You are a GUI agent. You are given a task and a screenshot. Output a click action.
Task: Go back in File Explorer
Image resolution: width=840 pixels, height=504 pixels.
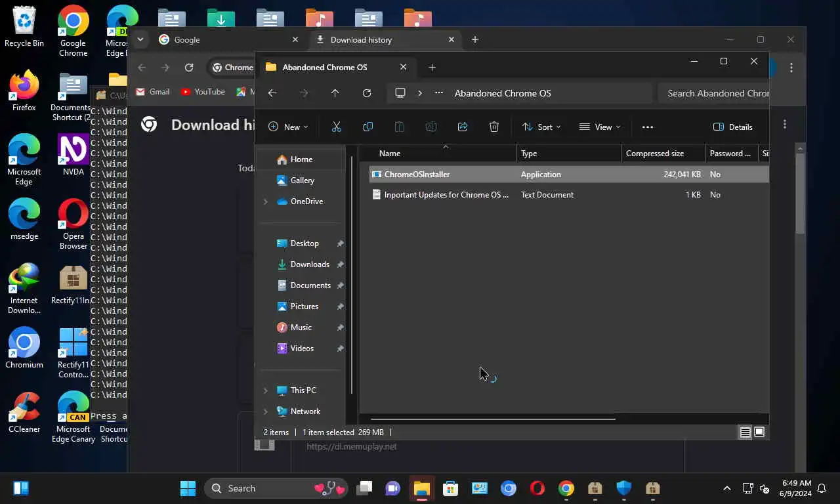272,93
